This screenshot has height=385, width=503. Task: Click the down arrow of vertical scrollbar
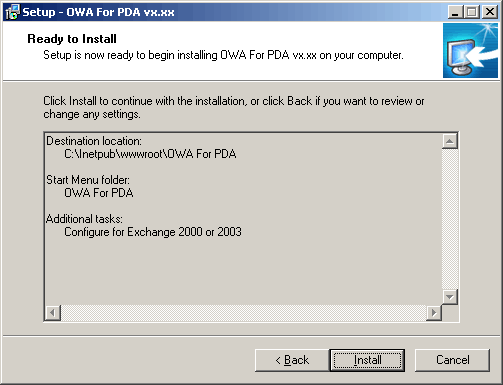pos(450,297)
